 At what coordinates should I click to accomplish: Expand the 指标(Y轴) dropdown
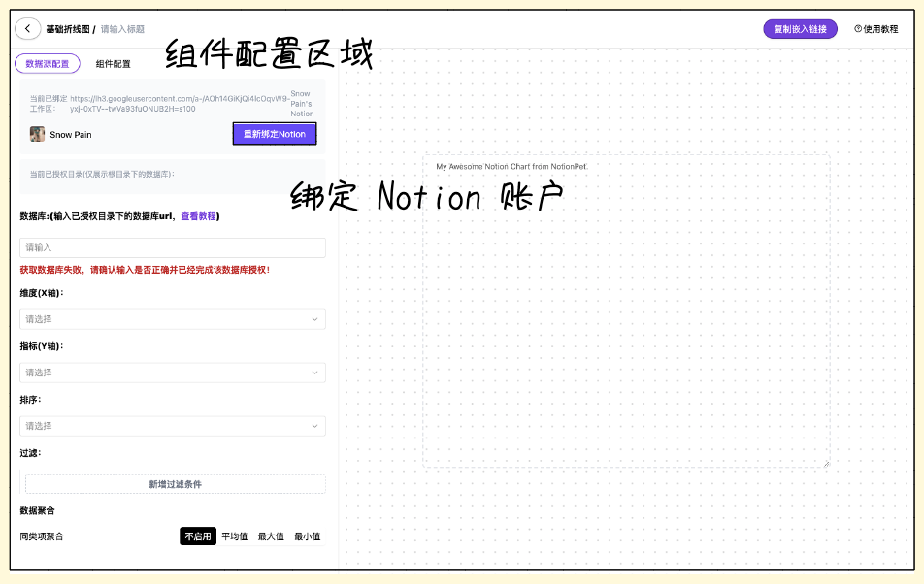pyautogui.click(x=173, y=373)
